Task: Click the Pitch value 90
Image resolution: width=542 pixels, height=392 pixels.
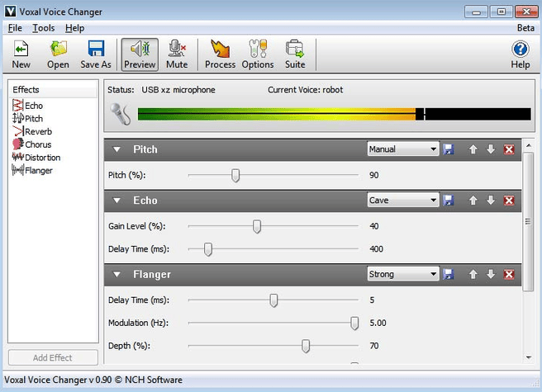Action: (x=373, y=175)
